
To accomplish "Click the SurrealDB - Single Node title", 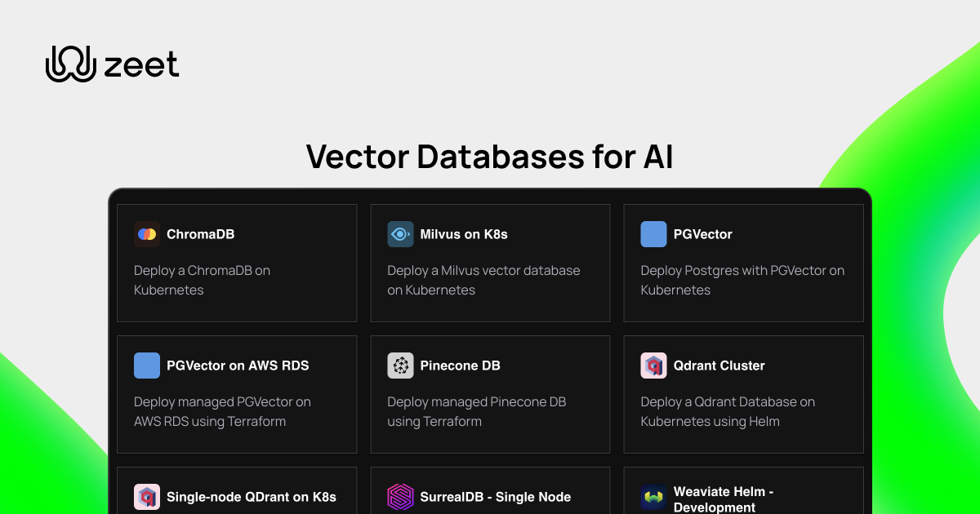I will tap(496, 497).
